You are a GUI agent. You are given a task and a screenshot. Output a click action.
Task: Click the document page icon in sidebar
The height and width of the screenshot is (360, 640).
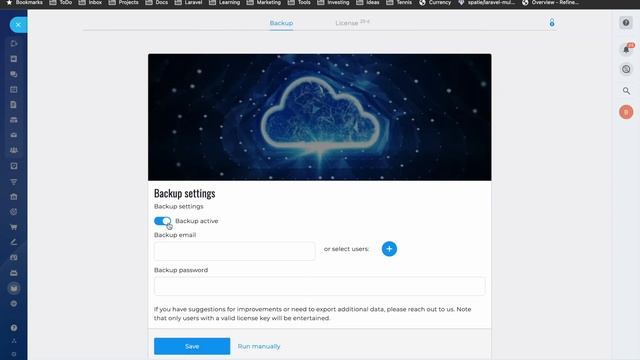pos(13,104)
